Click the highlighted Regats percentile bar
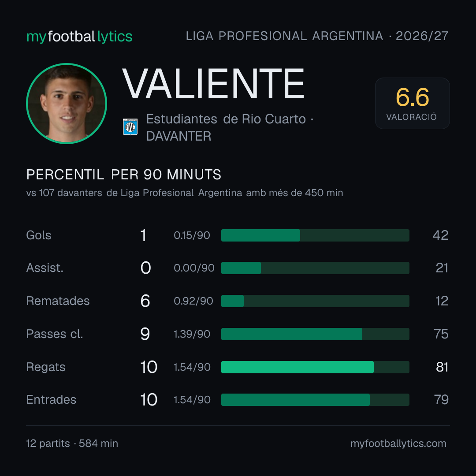Image resolution: width=476 pixels, height=476 pixels. (x=315, y=367)
